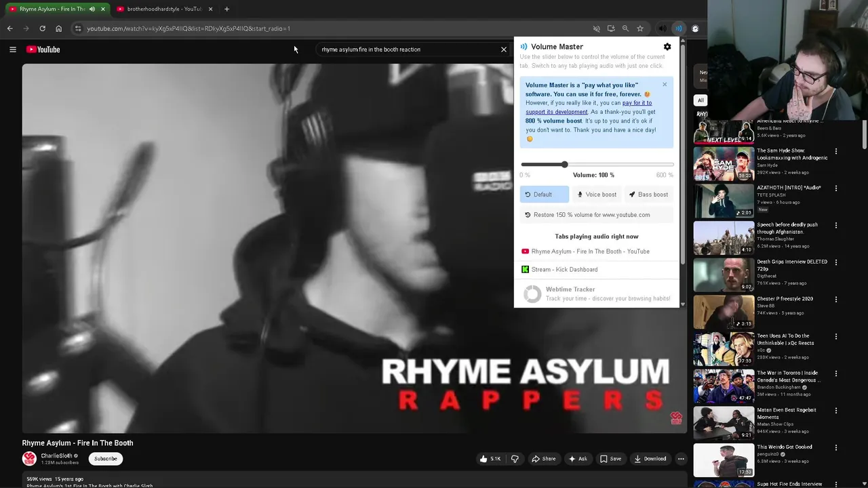Close the brotherhoodhardstyle tab
The image size is (868, 488).
(210, 9)
